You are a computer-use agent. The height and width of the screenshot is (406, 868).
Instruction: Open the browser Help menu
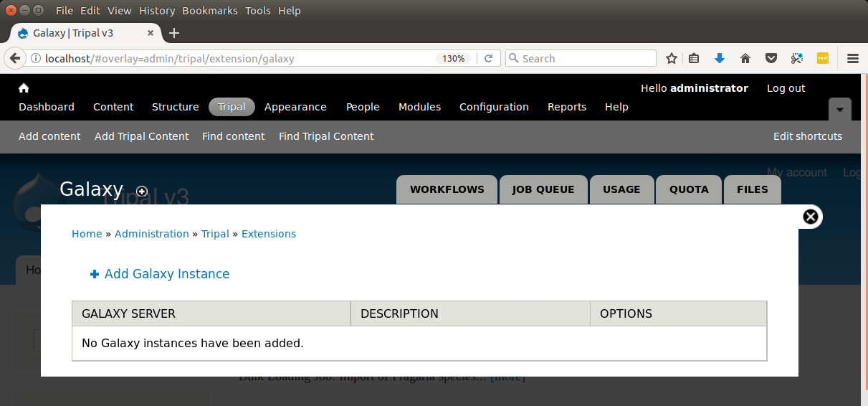click(x=290, y=11)
